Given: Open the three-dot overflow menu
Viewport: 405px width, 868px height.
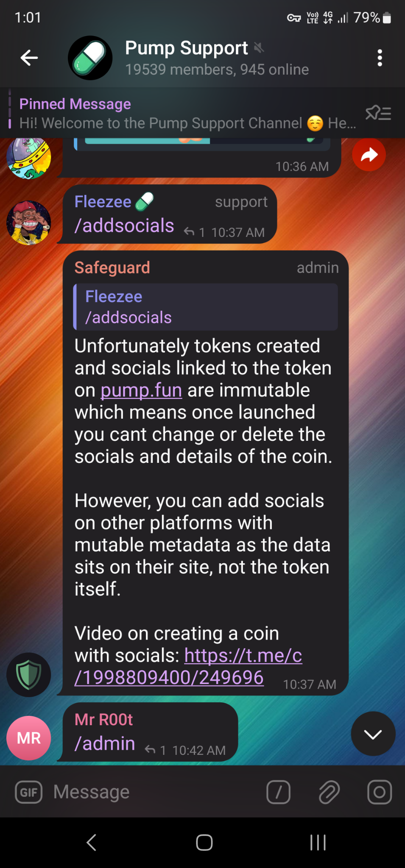Looking at the screenshot, I should click(x=380, y=58).
